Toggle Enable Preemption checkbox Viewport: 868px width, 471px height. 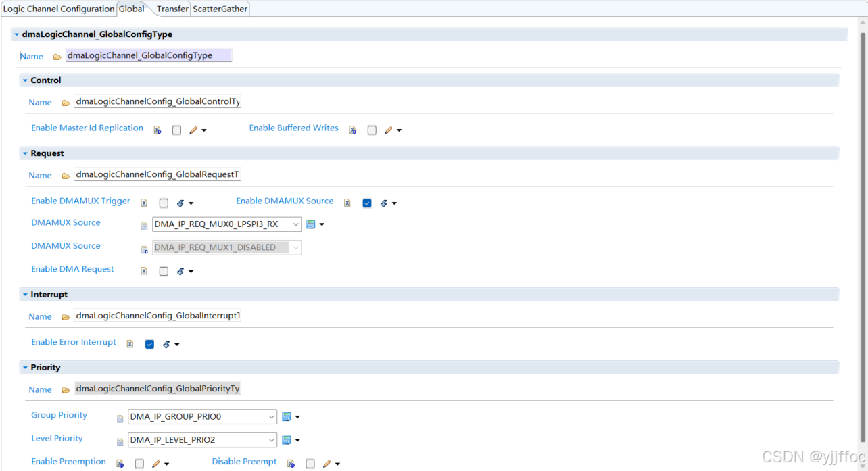click(139, 464)
